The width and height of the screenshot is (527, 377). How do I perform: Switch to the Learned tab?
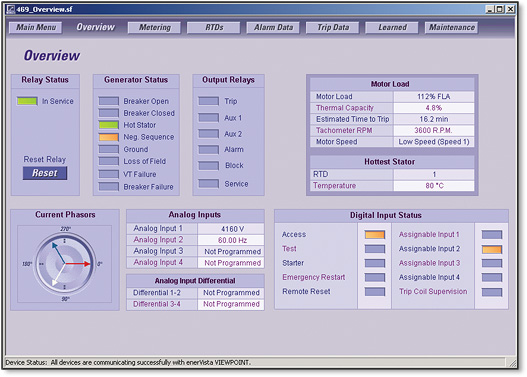coord(392,28)
